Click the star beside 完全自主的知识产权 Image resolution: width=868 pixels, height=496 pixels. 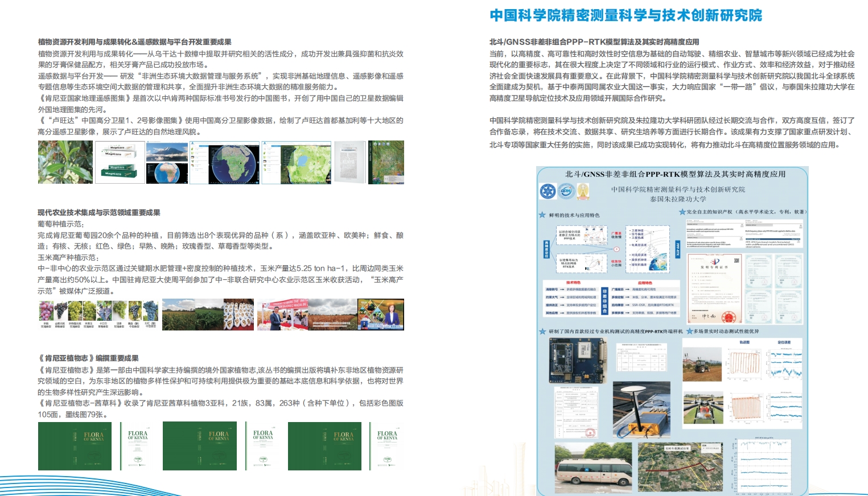pyautogui.click(x=682, y=212)
